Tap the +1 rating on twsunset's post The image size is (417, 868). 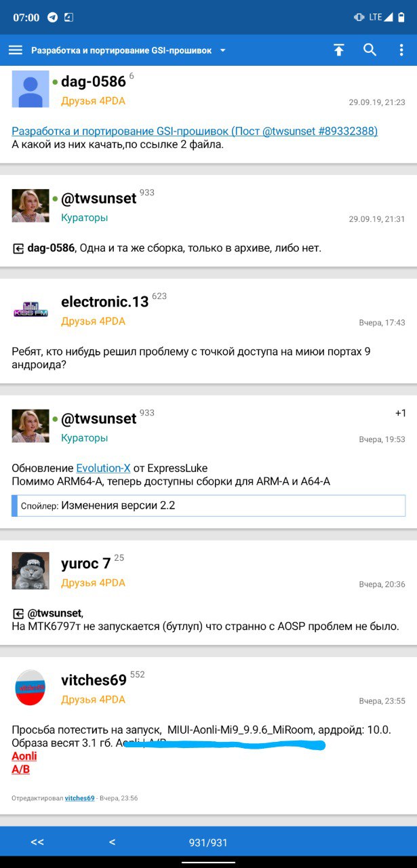pyautogui.click(x=401, y=413)
